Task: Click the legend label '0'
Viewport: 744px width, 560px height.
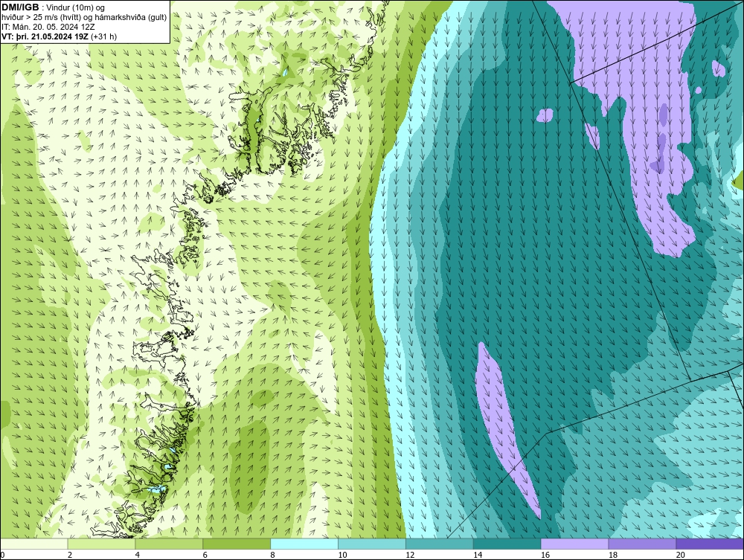Action: pos(2,555)
